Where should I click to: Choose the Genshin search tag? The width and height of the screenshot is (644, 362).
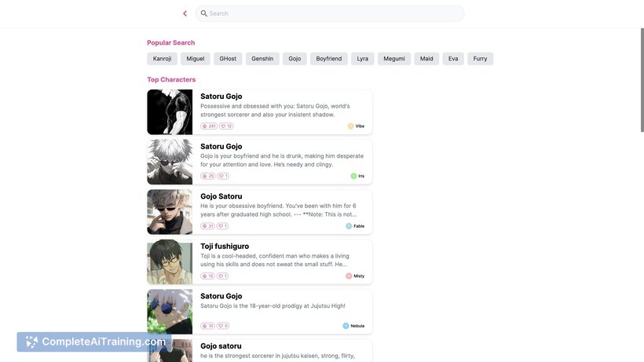pyautogui.click(x=262, y=59)
